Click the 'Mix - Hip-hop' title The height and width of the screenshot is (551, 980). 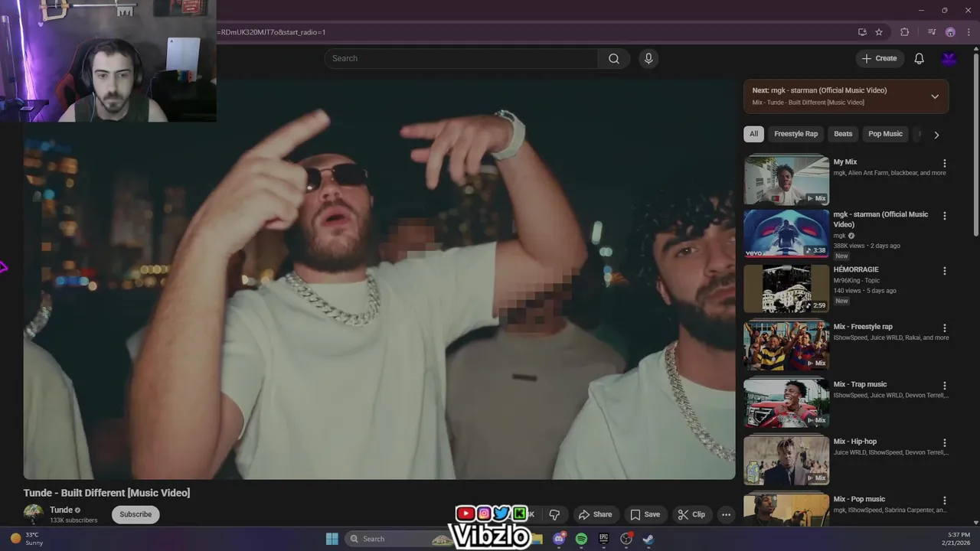pyautogui.click(x=855, y=442)
